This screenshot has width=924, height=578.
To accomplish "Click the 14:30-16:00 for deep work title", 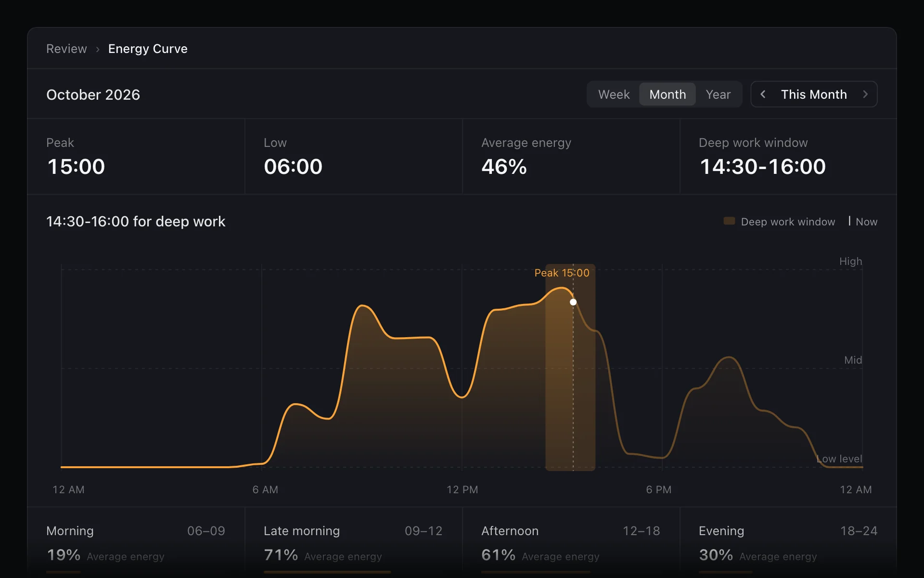I will 136,222.
